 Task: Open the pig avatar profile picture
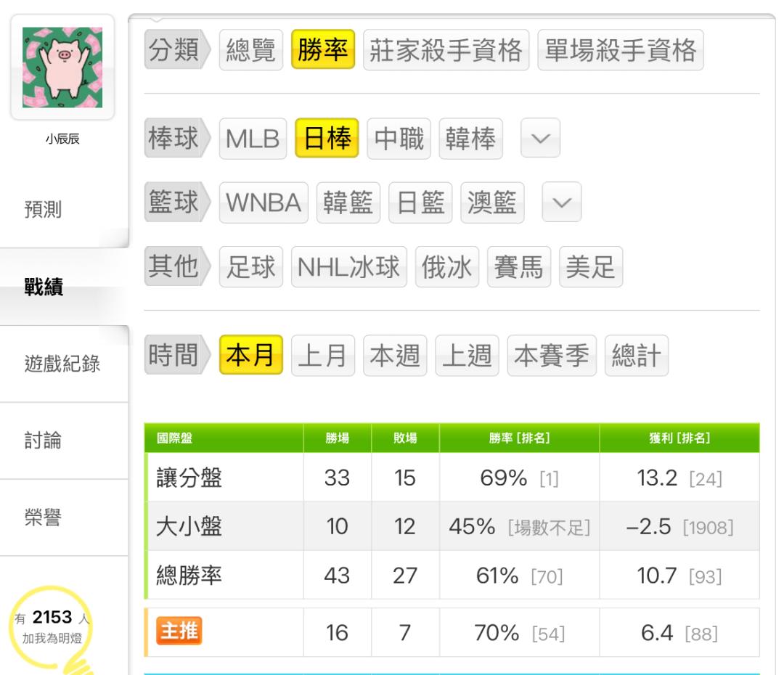62,67
